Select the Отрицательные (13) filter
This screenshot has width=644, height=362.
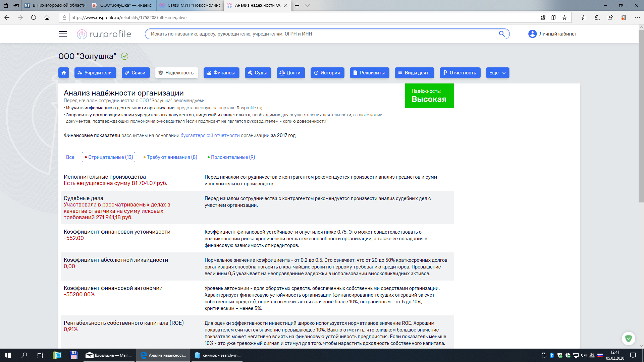tap(109, 157)
